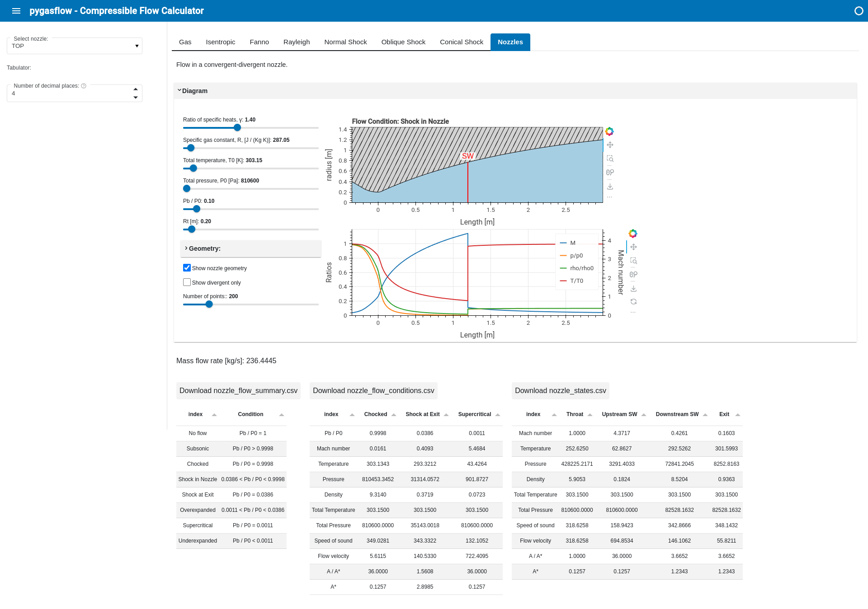Click Save icon on nozzle geometry plot
The height and width of the screenshot is (609, 868).
tap(610, 186)
